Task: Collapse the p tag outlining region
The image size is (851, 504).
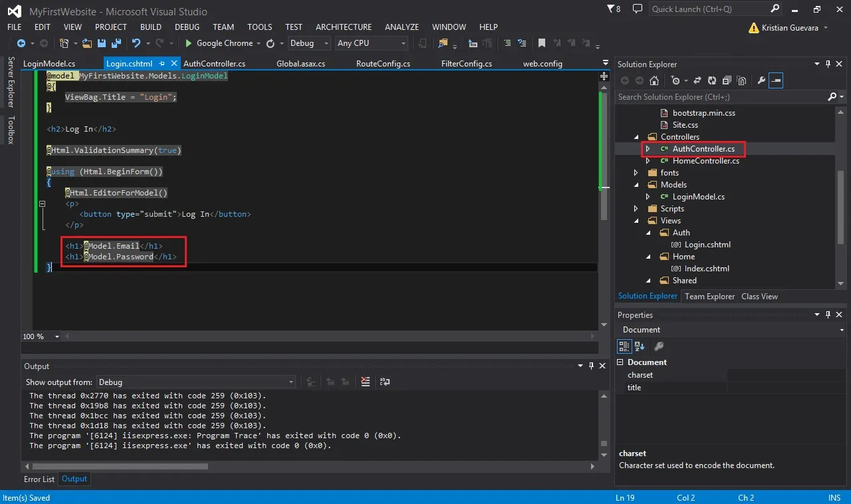Action: click(x=42, y=204)
